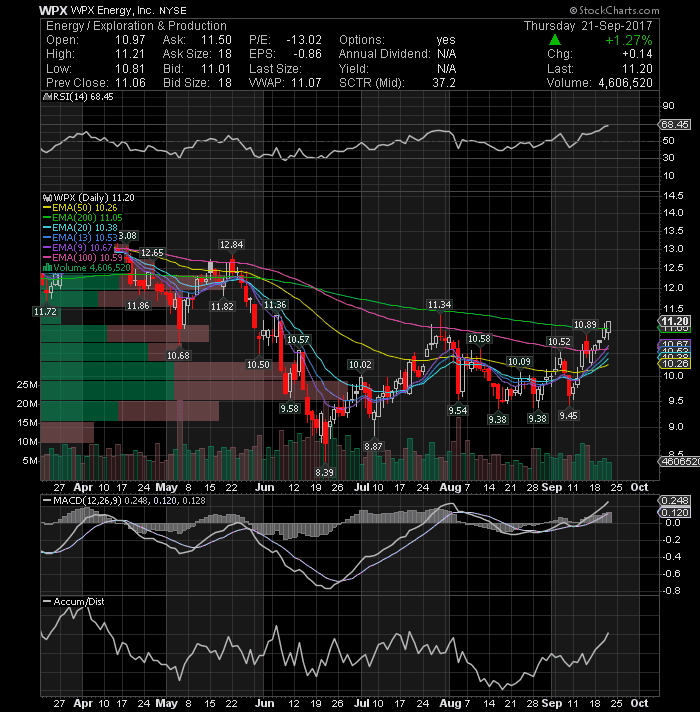This screenshot has width=700, height=712.
Task: Click the 10.57 price annotation
Action: (x=298, y=340)
